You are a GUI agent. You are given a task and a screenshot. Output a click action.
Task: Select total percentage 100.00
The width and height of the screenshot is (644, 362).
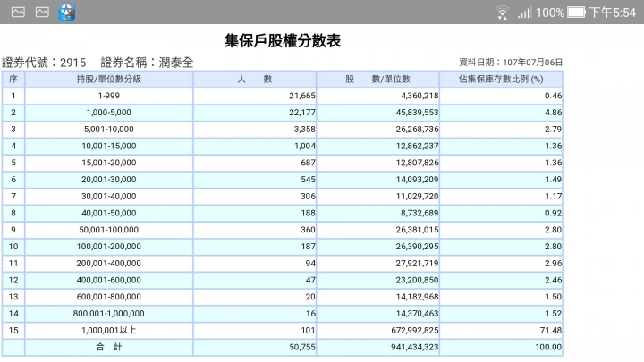(548, 347)
